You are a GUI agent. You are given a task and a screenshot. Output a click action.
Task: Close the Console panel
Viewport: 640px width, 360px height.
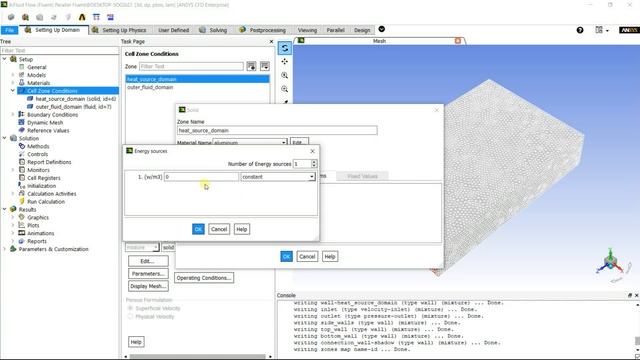(636, 295)
